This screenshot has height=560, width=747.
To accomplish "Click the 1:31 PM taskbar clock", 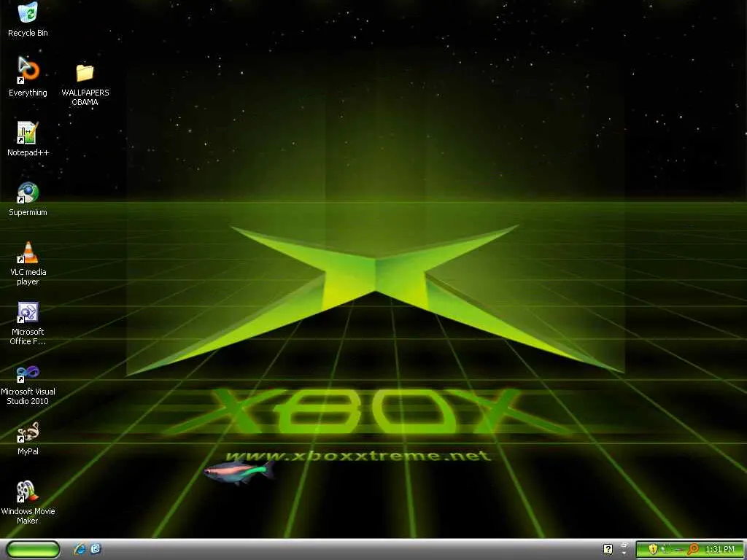I will (x=719, y=549).
